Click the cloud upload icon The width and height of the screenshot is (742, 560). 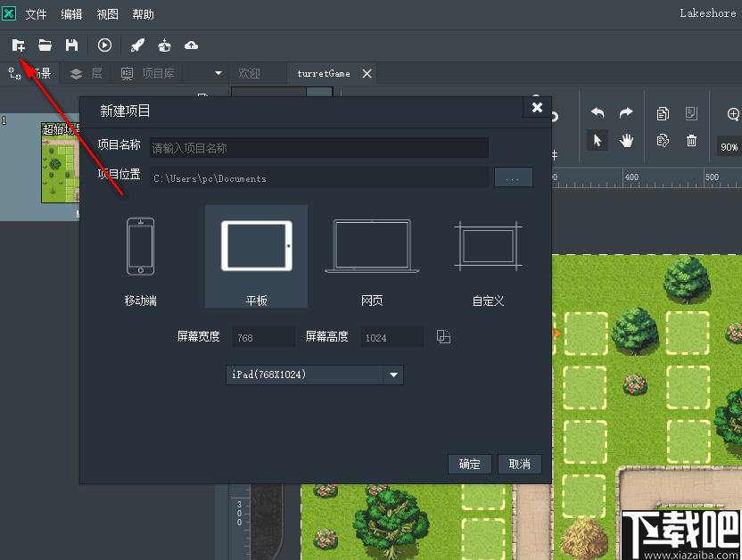(191, 45)
